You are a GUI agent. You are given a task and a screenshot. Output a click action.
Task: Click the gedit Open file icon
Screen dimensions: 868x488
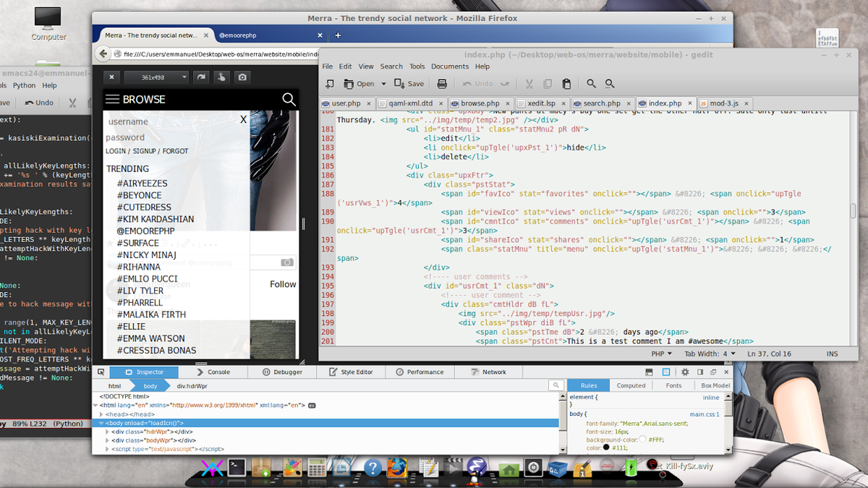pyautogui.click(x=349, y=84)
